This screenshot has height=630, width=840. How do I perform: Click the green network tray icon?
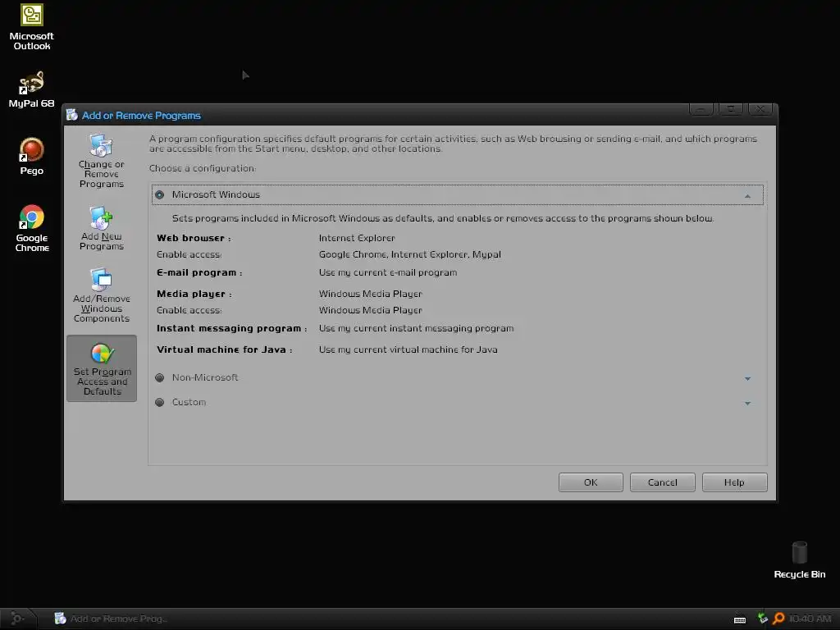(762, 619)
